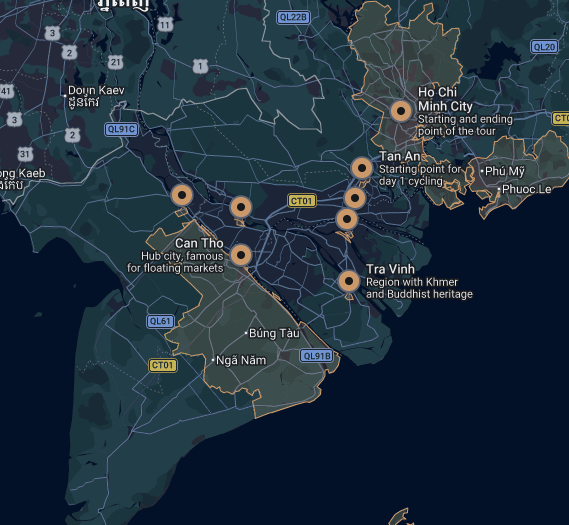This screenshot has height=525, width=569.
Task: Select the Tra Vinh marker pin
Action: tap(349, 281)
